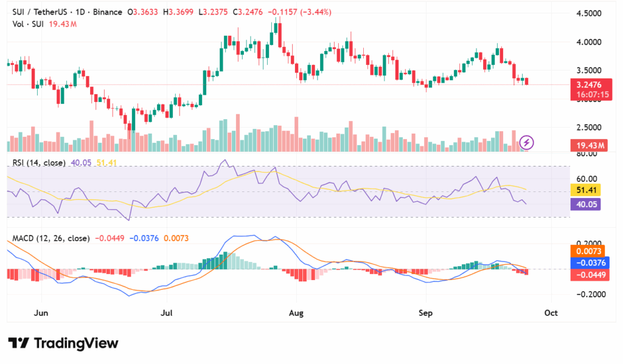Viewport: 623px width, 364px height.
Task: Click the 4.0000 price axis label
Action: point(589,42)
